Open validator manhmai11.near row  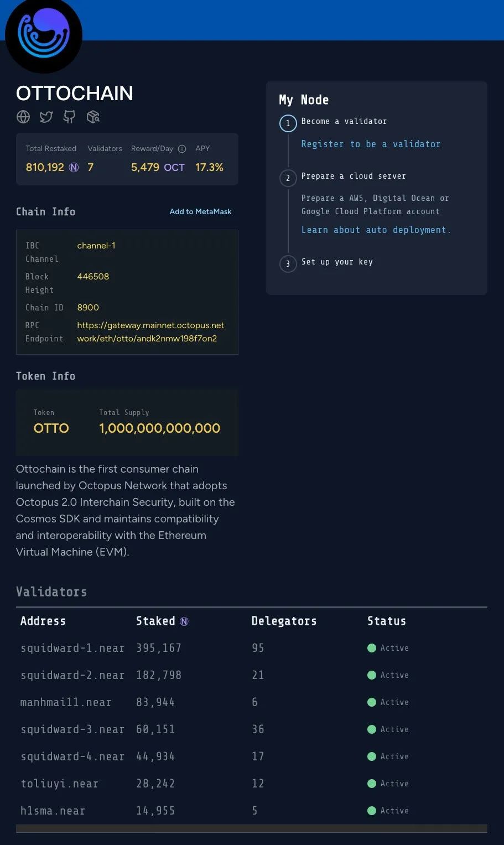252,702
